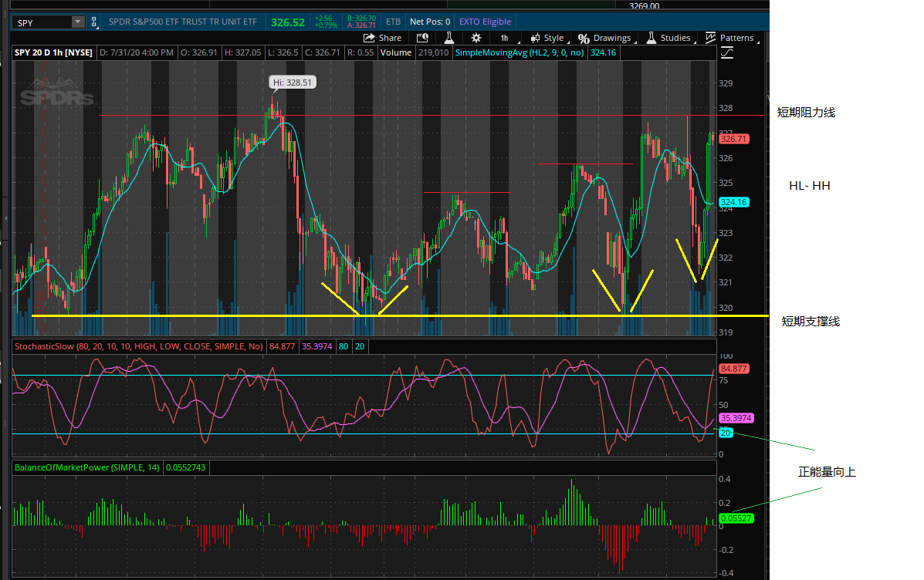Open the Drawings menu
Screen dimensions: 924x580
click(606, 38)
